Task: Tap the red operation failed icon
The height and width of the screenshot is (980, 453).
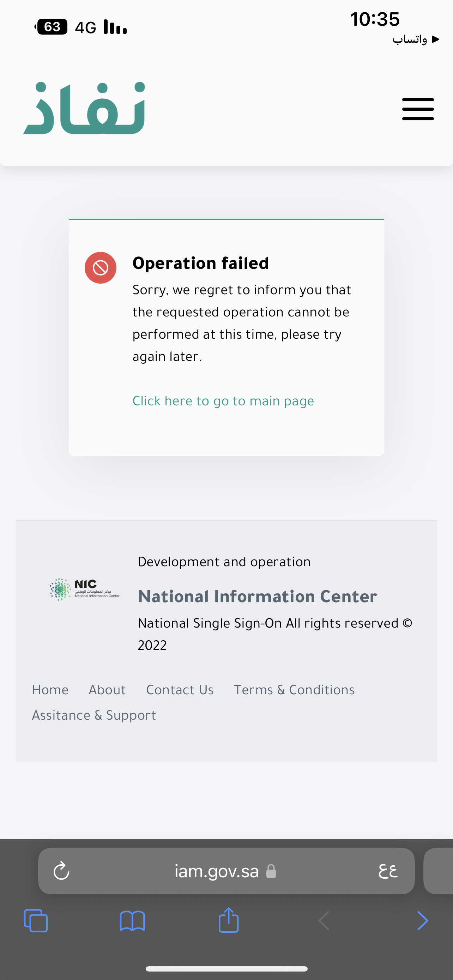Action: 101,268
